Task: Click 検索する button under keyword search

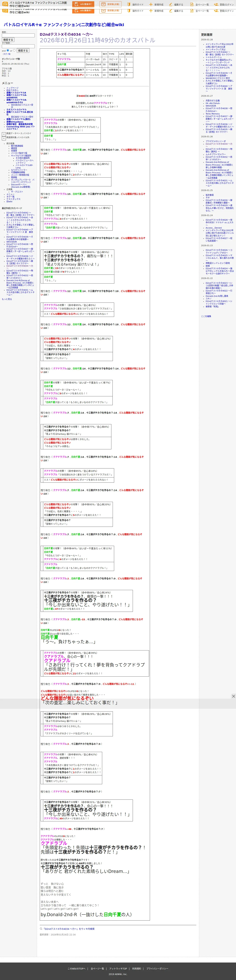Action: 8,40
